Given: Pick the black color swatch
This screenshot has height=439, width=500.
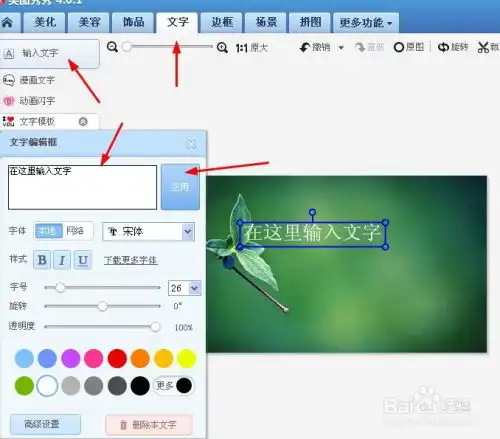Looking at the screenshot, I should (x=140, y=386).
